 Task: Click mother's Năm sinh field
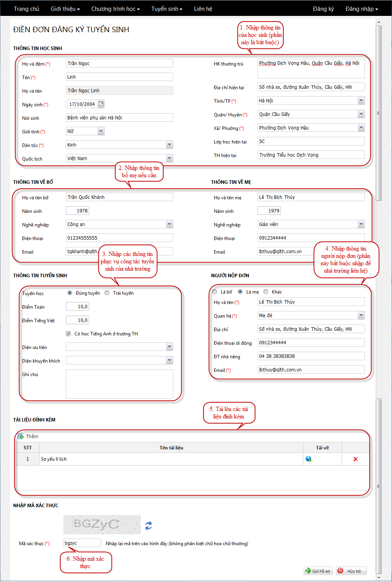pyautogui.click(x=269, y=211)
